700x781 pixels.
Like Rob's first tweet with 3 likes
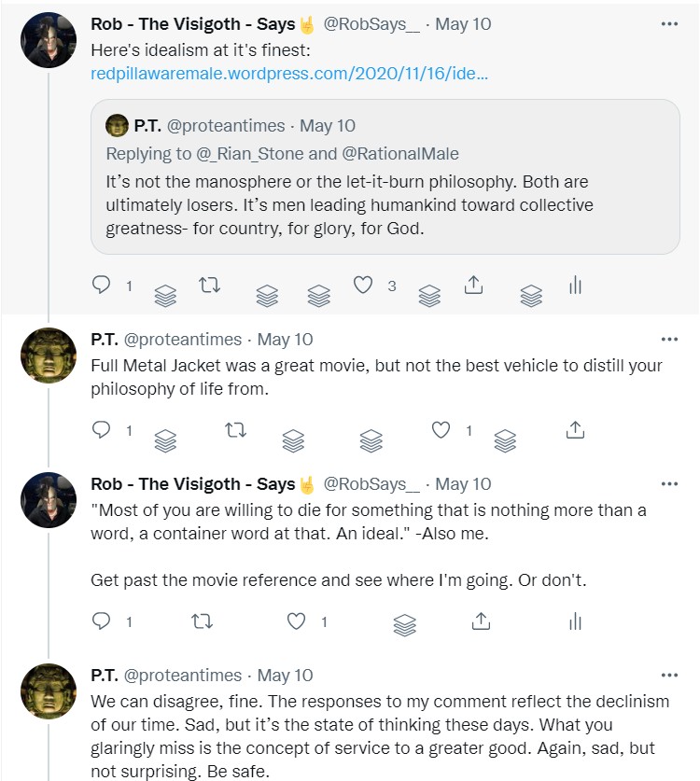pos(363,286)
